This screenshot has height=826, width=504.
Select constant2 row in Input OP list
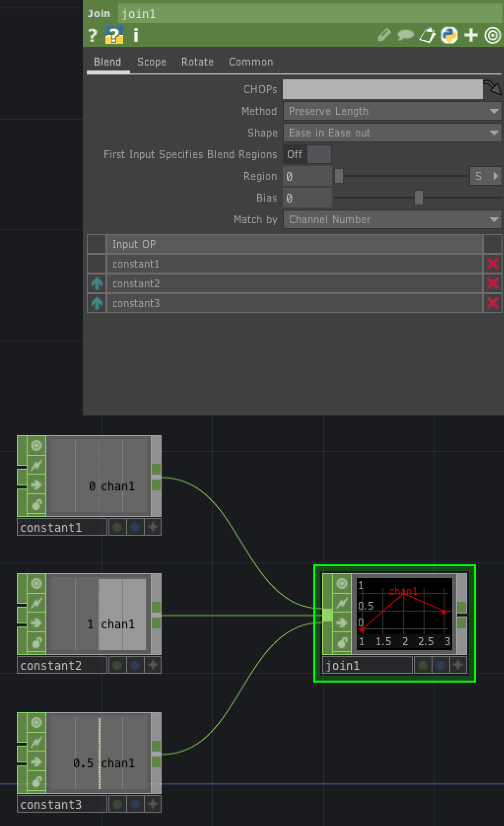(295, 283)
